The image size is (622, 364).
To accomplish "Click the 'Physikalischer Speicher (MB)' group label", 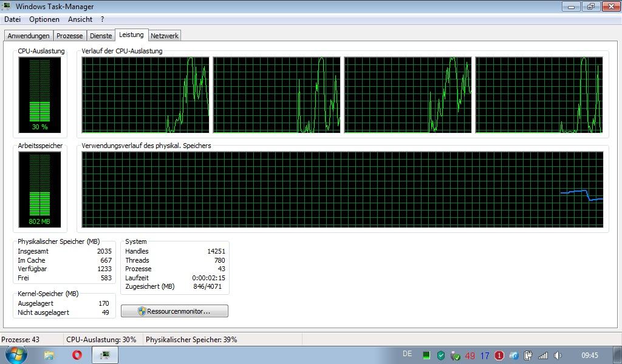I will coord(59,241).
